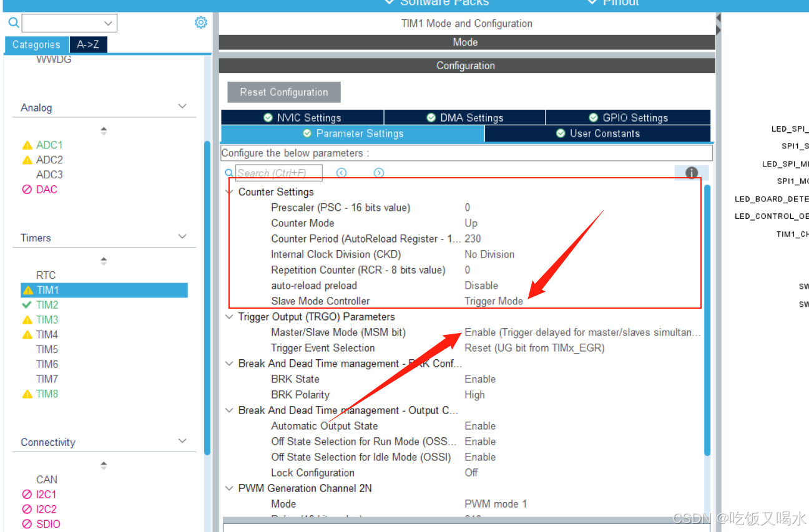The height and width of the screenshot is (532, 809).
Task: Select TIM1 in the Timers list
Action: point(104,290)
